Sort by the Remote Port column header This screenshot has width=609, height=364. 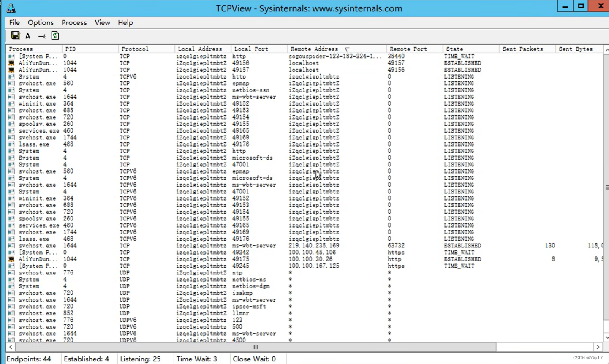coord(415,49)
